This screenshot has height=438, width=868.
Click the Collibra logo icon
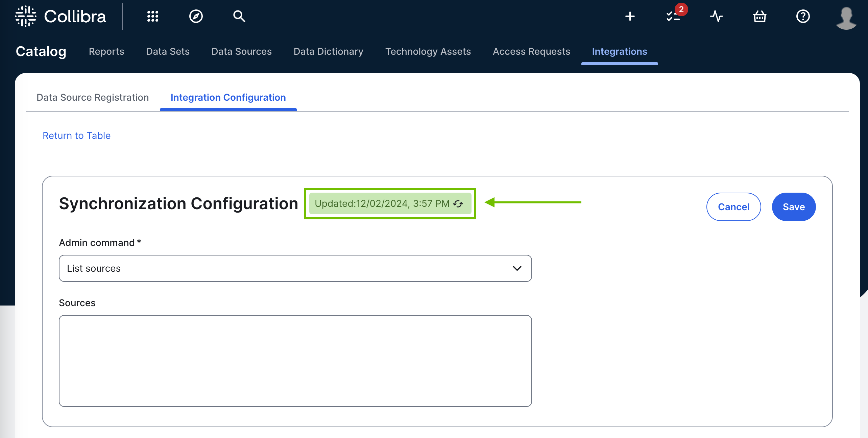(x=26, y=16)
